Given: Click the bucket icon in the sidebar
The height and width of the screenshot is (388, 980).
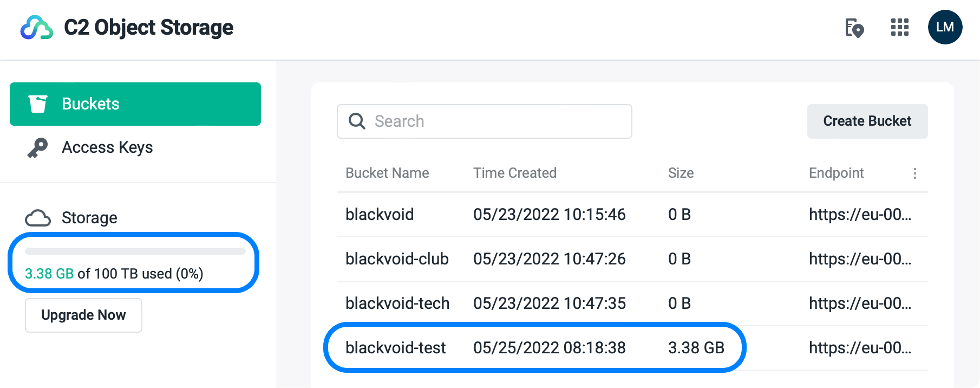Looking at the screenshot, I should [x=38, y=104].
